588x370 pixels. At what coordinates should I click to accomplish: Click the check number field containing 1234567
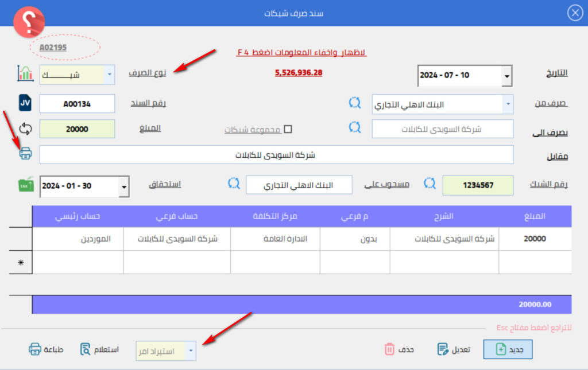[478, 185]
